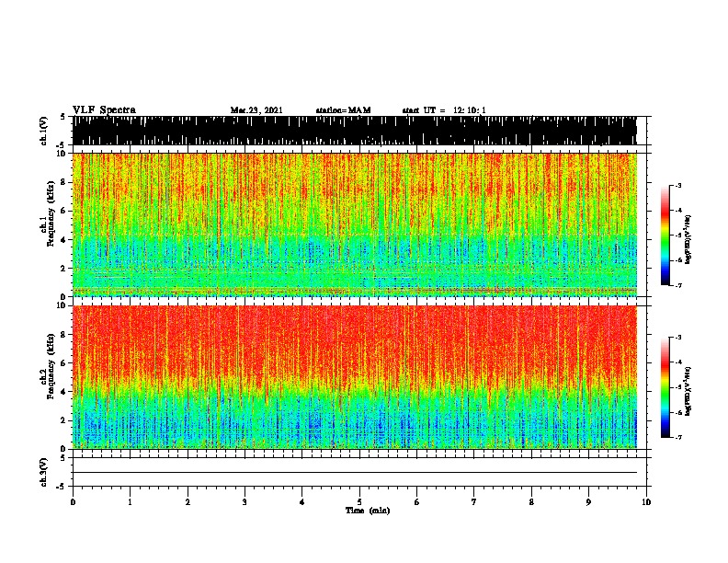Click the "-7" label on the ch.2 color bar
The height and width of the screenshot is (563, 728).
(678, 437)
